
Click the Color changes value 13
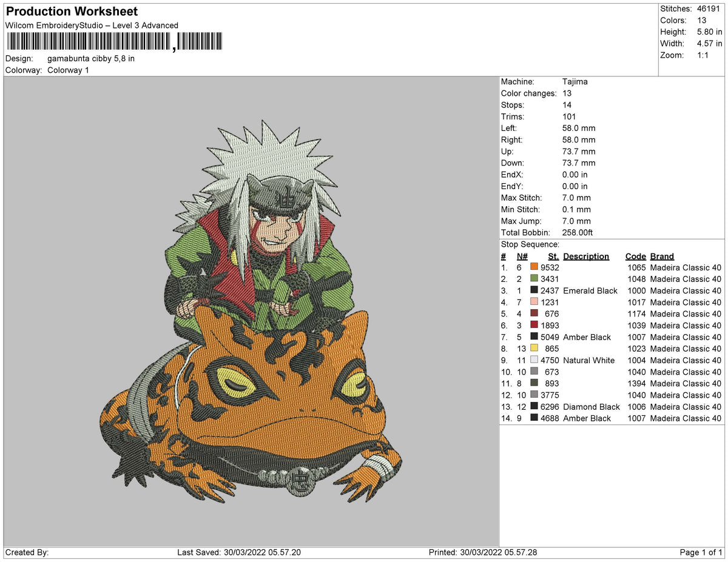click(x=567, y=93)
